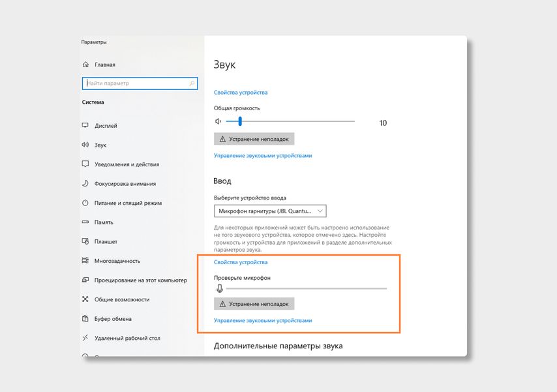Mute using the master volume speaker icon
The height and width of the screenshot is (392, 557).
[218, 121]
